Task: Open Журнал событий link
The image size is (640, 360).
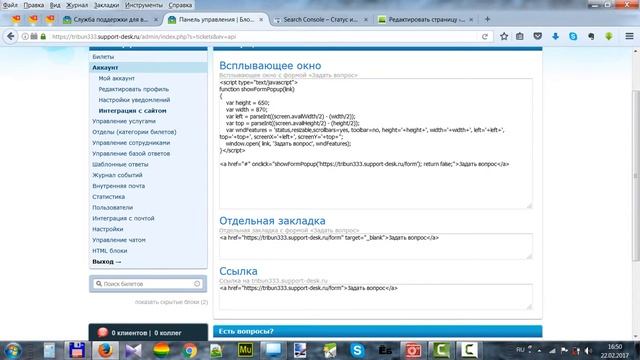Action: click(117, 175)
